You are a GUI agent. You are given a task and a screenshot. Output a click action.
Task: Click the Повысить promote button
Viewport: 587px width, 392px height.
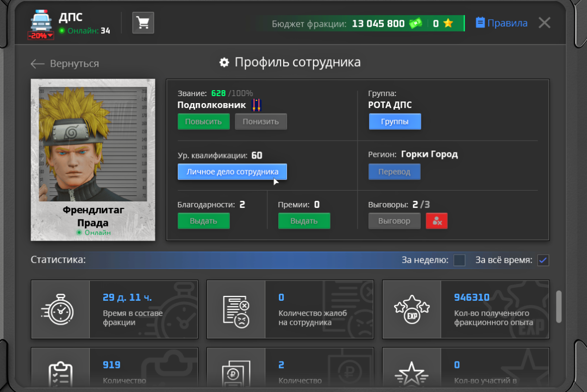203,122
